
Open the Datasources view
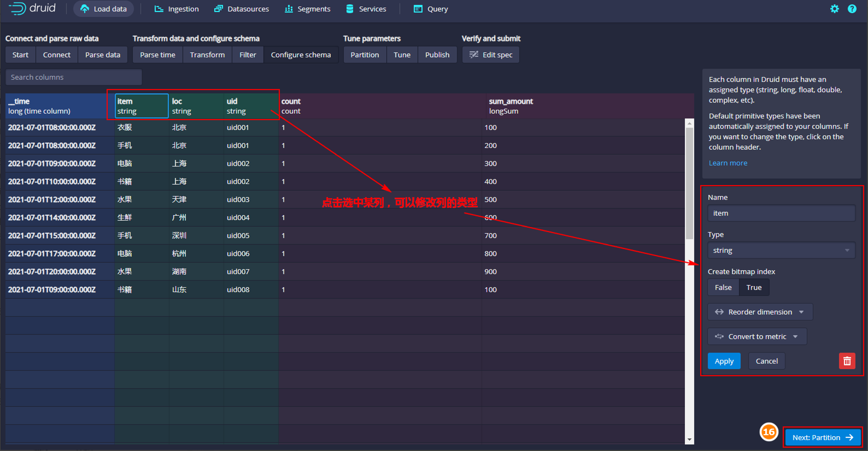click(242, 9)
